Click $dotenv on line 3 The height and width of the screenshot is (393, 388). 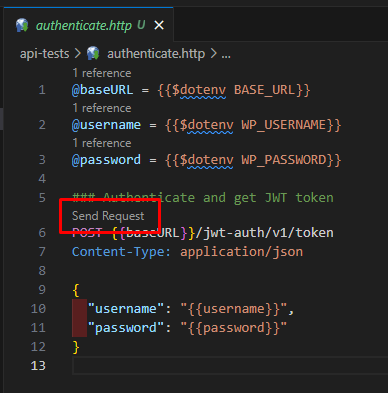click(x=206, y=160)
